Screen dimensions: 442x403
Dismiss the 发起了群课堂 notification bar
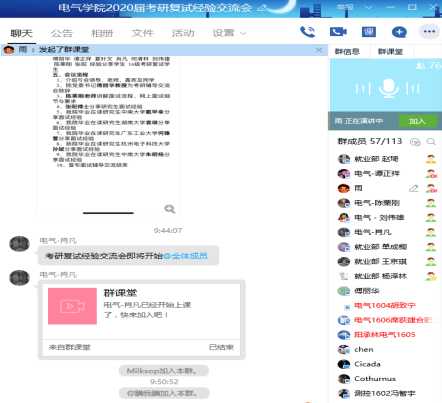(319, 50)
